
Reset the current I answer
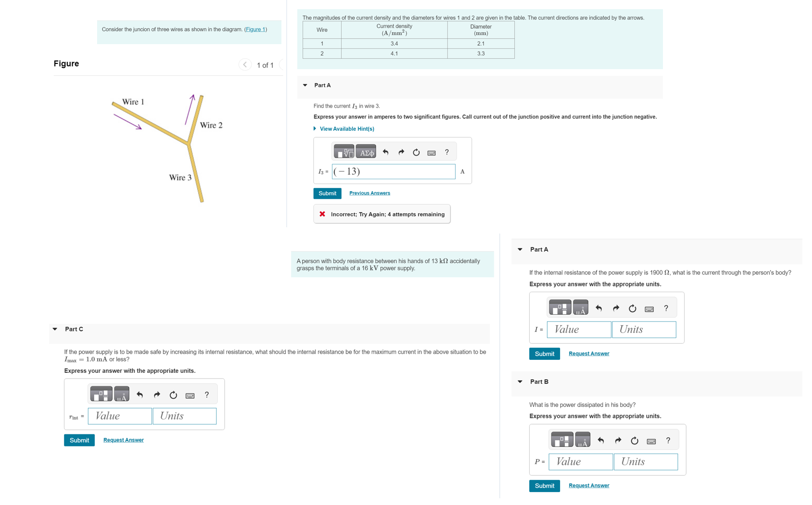[633, 308]
